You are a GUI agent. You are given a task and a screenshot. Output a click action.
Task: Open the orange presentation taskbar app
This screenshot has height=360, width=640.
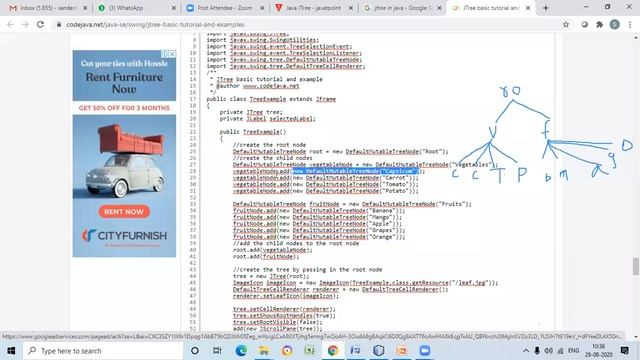[x=402, y=351]
